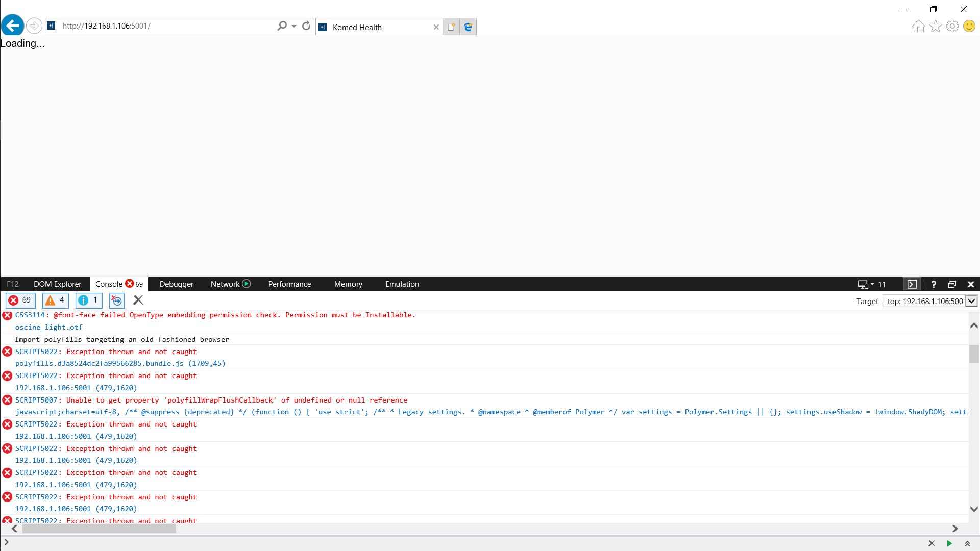Open the Target frame dropdown

[x=972, y=301]
